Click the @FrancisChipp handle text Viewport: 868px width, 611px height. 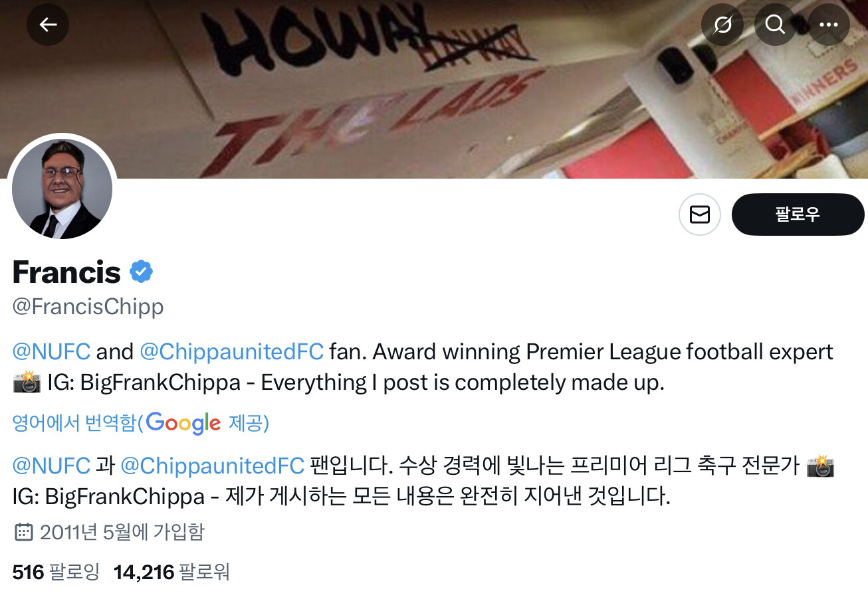[88, 306]
